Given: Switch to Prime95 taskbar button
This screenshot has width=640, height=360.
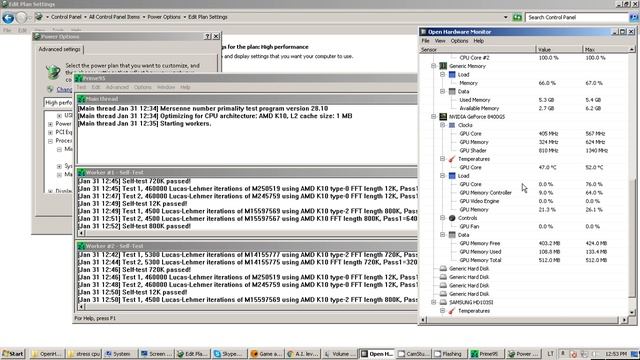Looking at the screenshot, I should (485, 354).
